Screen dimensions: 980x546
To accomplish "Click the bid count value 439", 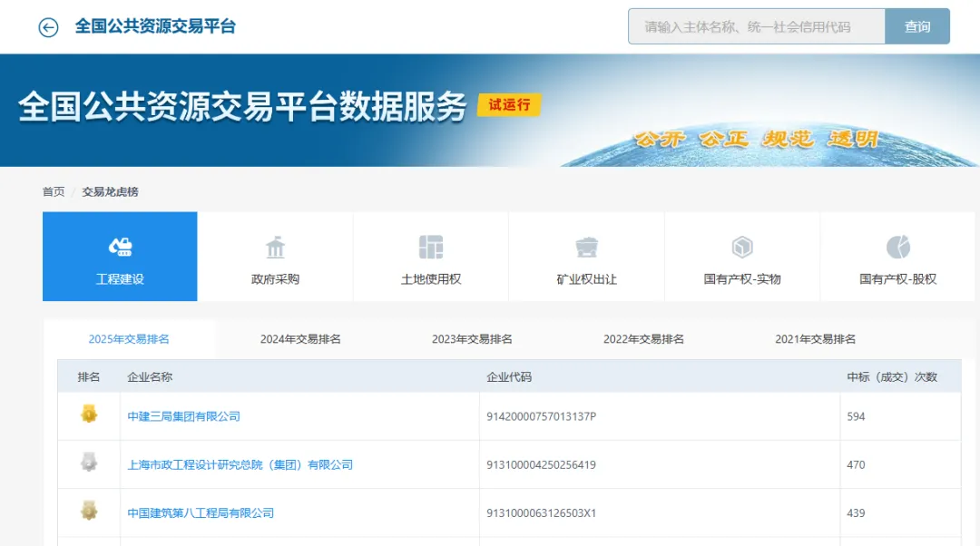I will coord(856,512).
